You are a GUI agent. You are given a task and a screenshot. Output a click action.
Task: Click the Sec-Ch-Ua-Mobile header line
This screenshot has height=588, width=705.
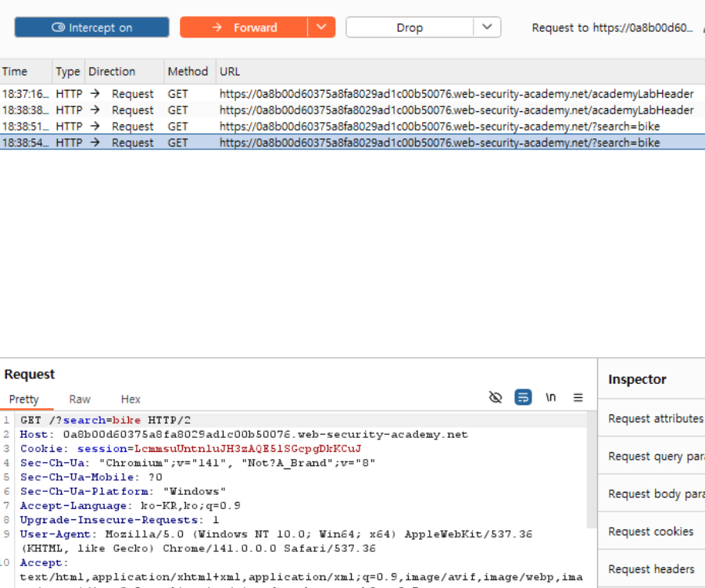[x=91, y=477]
